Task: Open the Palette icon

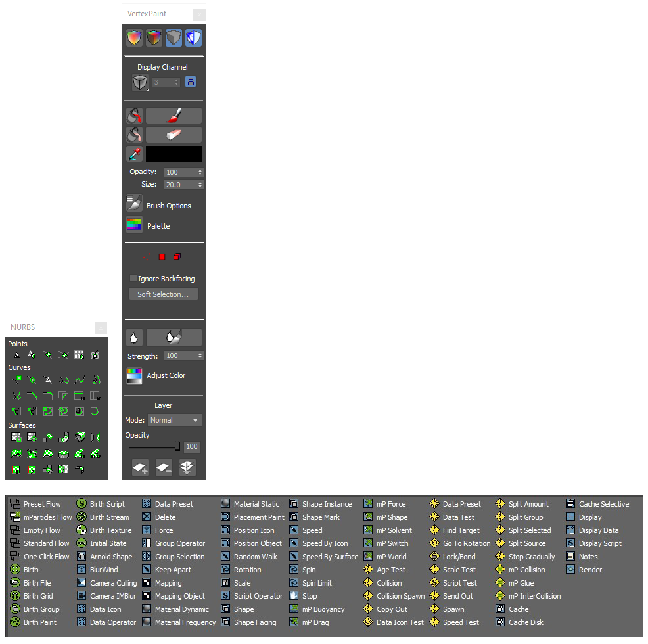Action: [134, 225]
